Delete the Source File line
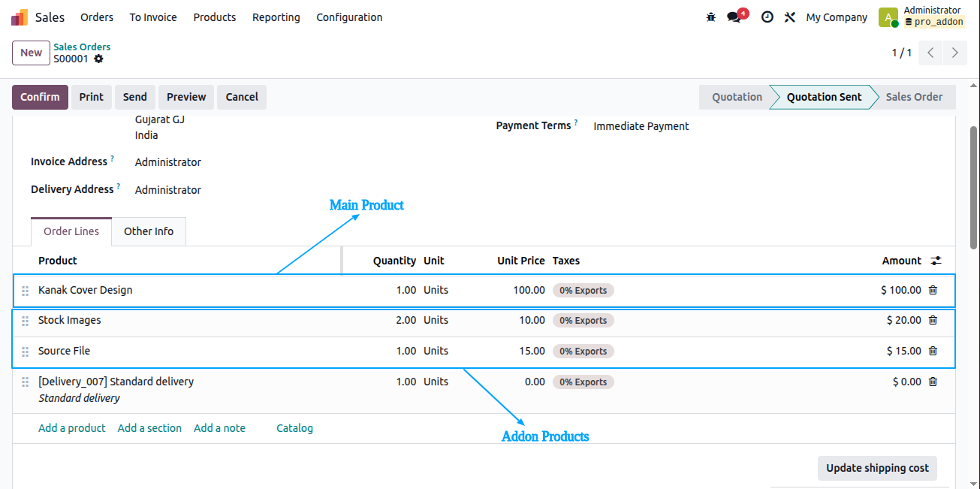The height and width of the screenshot is (489, 980). (x=933, y=351)
